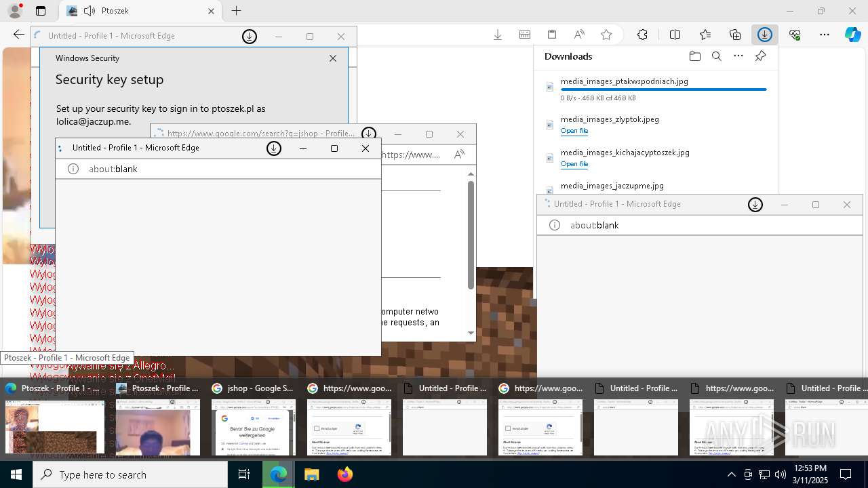
Task: Click scroll up arrow in Google popup
Action: click(x=471, y=174)
